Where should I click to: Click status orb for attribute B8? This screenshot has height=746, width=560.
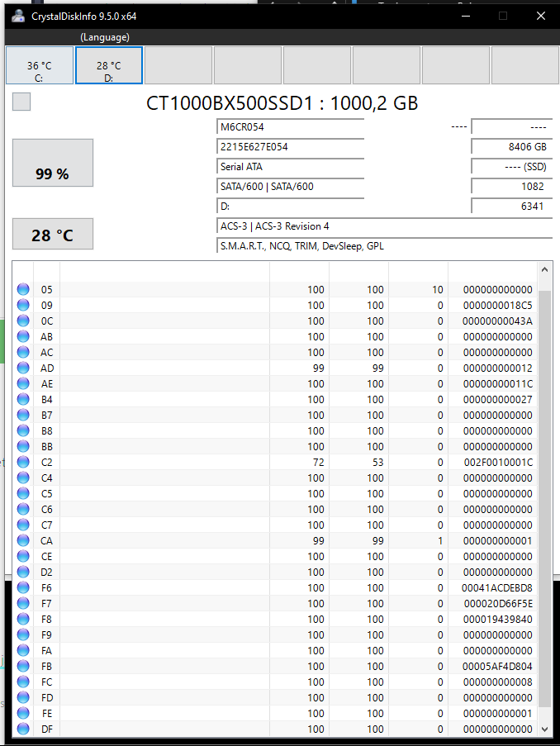coord(23,430)
